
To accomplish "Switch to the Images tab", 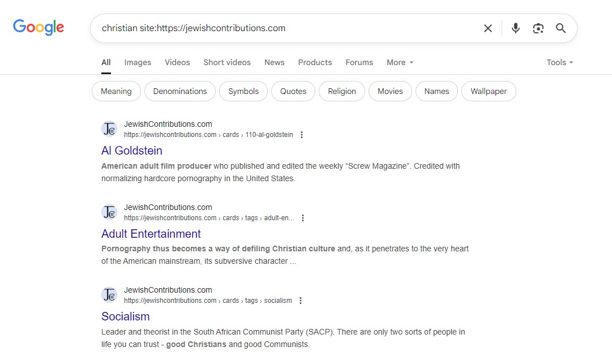I will tap(138, 62).
